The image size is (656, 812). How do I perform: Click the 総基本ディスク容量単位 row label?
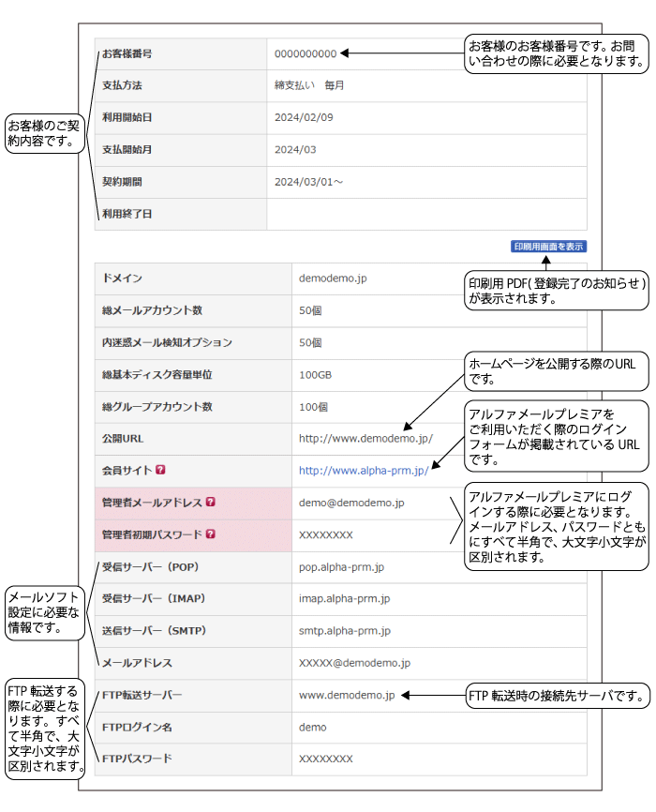[x=157, y=375]
